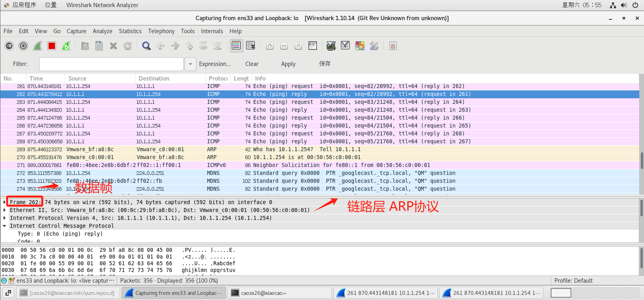644x300 pixels.
Task: Toggle packet list colorizing
Action: (236, 46)
